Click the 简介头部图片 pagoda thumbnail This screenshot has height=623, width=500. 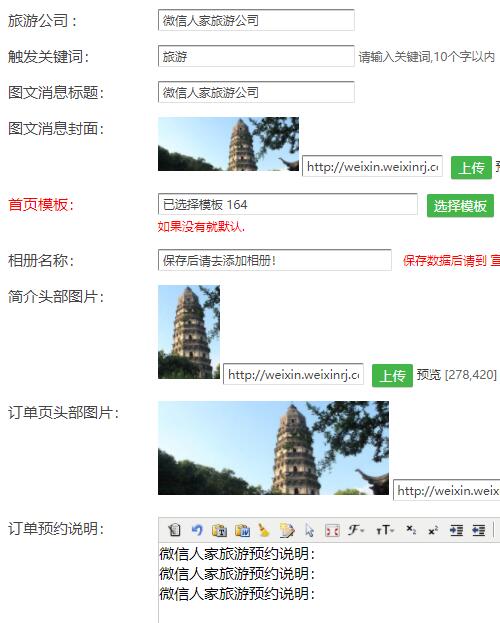coord(189,332)
